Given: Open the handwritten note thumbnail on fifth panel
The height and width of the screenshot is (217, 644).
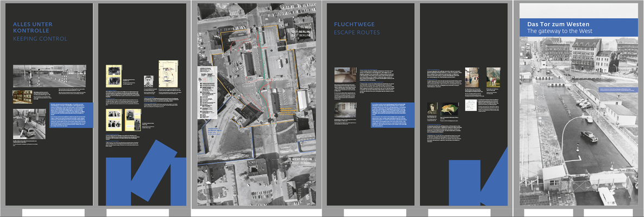Looking at the screenshot, I should [471, 105].
